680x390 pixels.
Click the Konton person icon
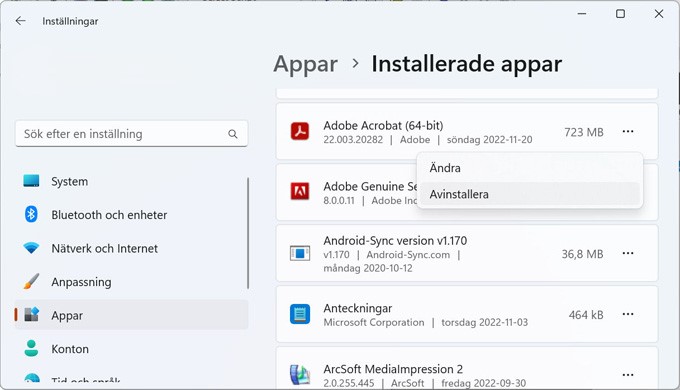[31, 348]
